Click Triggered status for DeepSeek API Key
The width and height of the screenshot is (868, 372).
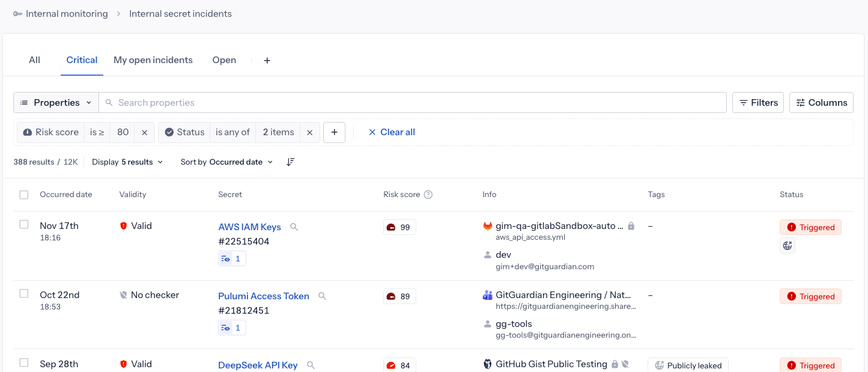tap(810, 365)
